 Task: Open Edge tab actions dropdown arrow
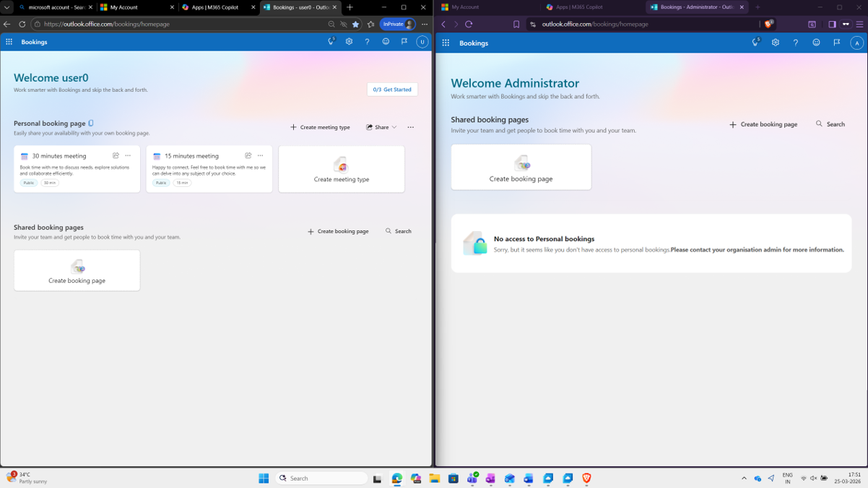coord(6,7)
